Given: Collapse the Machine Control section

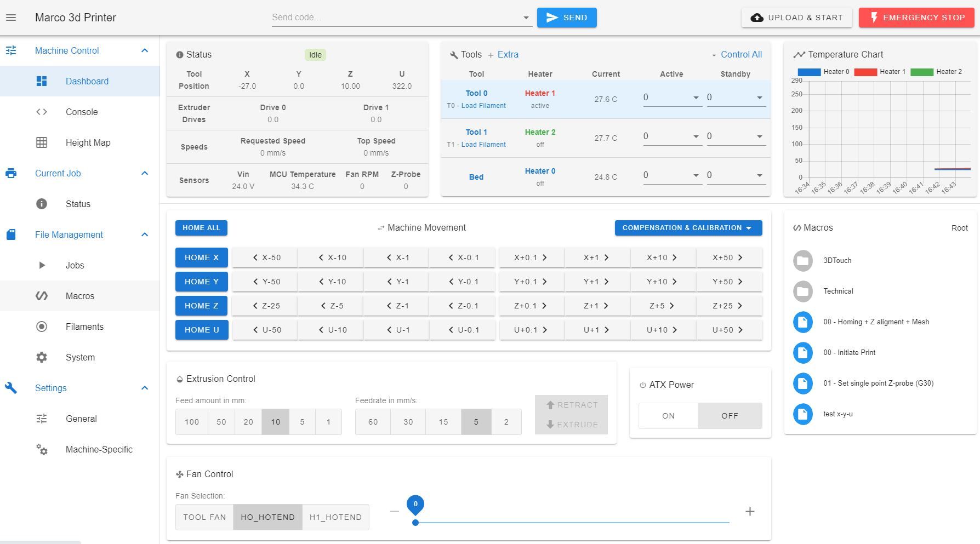Looking at the screenshot, I should [x=145, y=50].
